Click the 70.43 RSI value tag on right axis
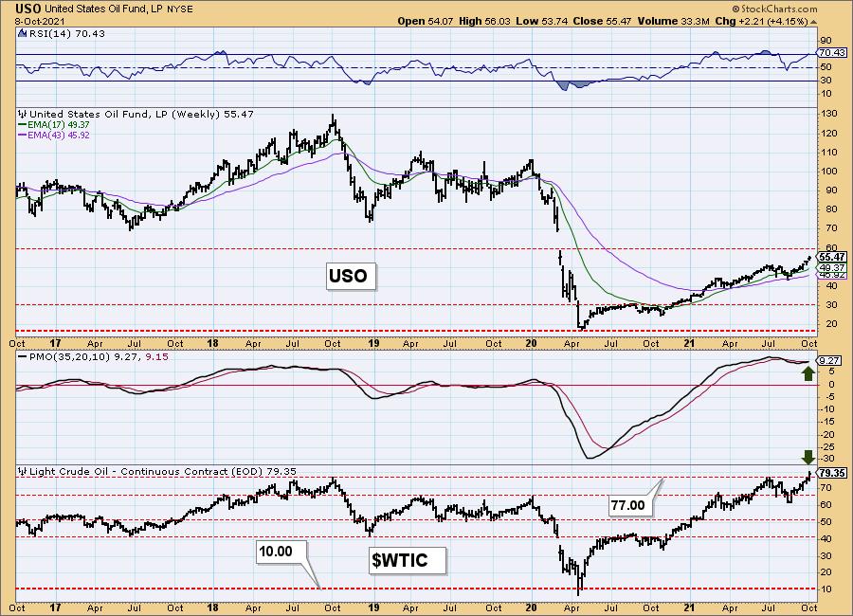Image resolution: width=853 pixels, height=616 pixels. click(x=831, y=53)
